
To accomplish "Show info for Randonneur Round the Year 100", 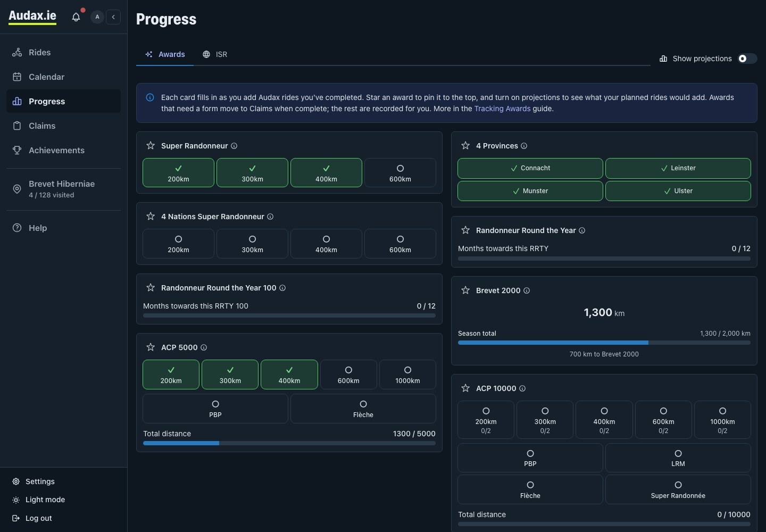I will (282, 288).
